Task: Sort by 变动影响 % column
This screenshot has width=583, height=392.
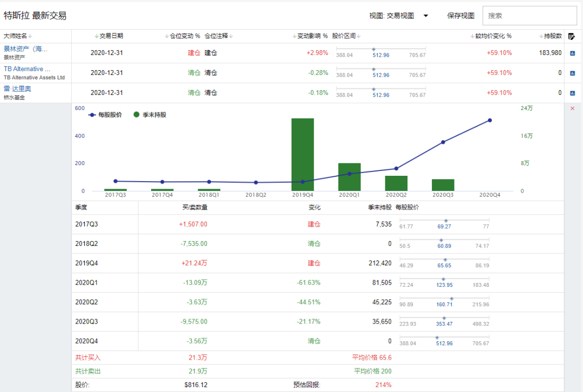Action: [x=310, y=36]
